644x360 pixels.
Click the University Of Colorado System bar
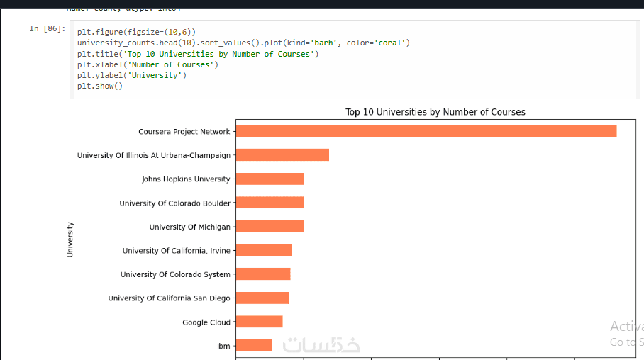263,274
